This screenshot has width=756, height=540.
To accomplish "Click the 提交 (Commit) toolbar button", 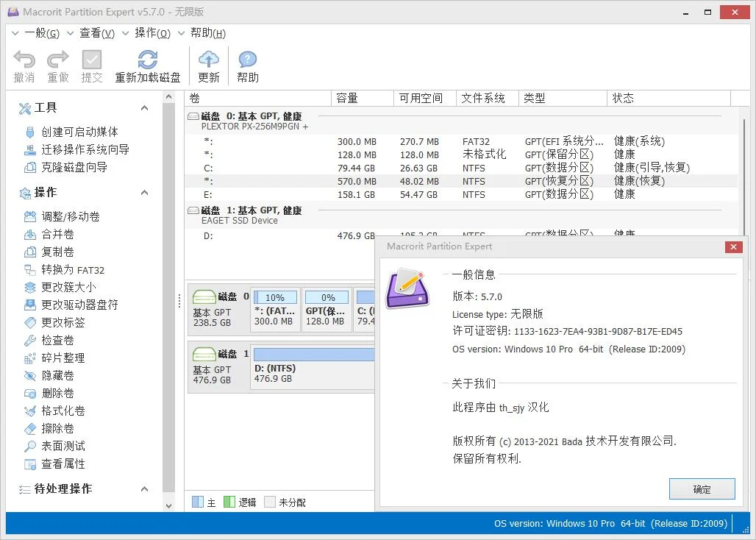I will (91, 65).
